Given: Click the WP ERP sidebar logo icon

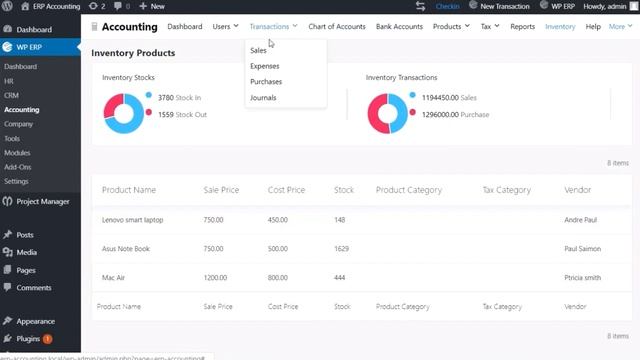Looking at the screenshot, I should coord(7,47).
